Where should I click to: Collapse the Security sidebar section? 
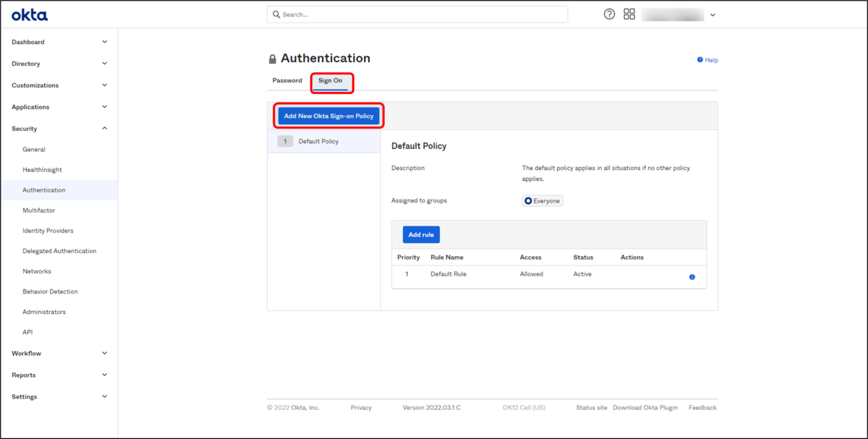pyautogui.click(x=59, y=129)
